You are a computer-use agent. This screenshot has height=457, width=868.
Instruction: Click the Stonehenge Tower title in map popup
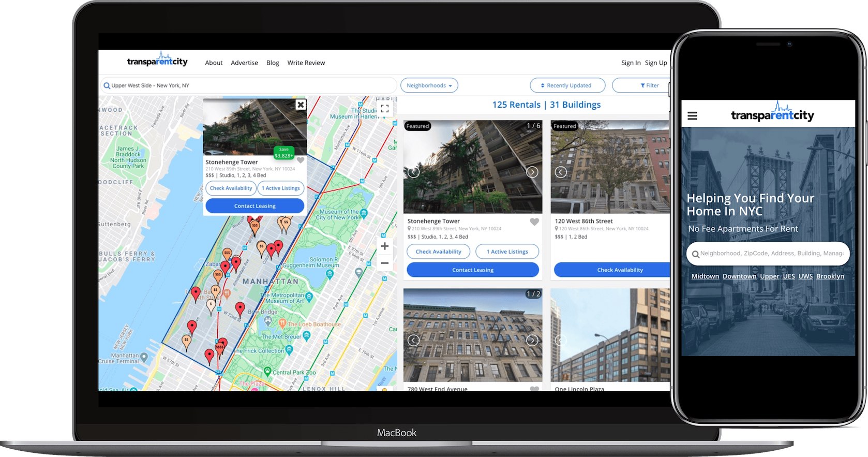point(231,162)
